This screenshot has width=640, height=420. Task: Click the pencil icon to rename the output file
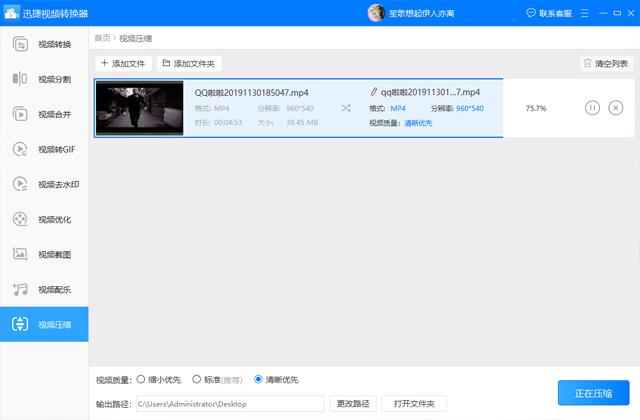pyautogui.click(x=373, y=92)
